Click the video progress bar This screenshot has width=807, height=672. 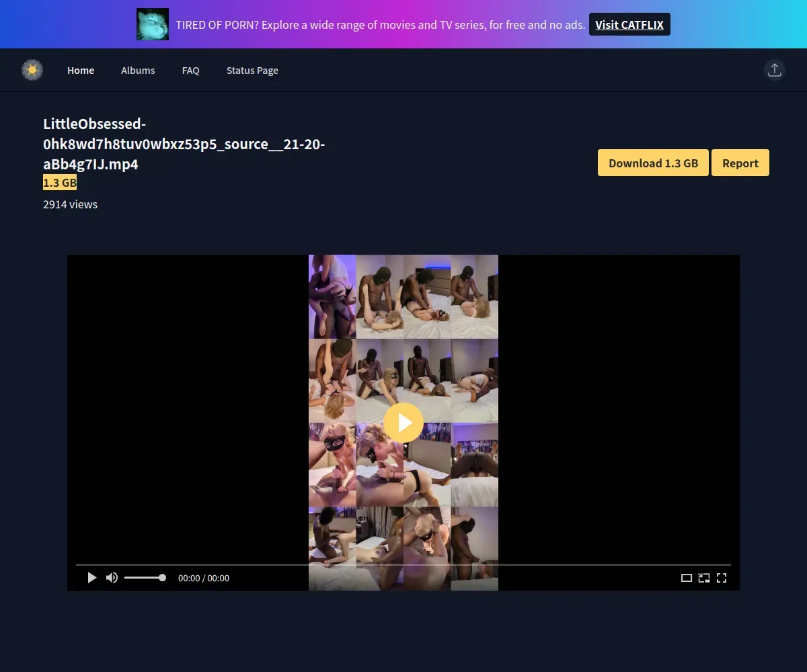pyautogui.click(x=403, y=564)
